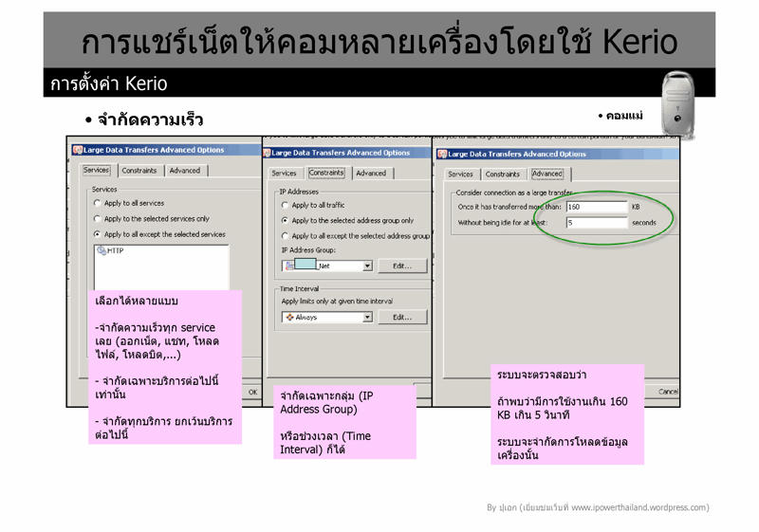Open Constraints tab in left dialog
Image resolution: width=759 pixels, height=532 pixels.
pyautogui.click(x=139, y=171)
